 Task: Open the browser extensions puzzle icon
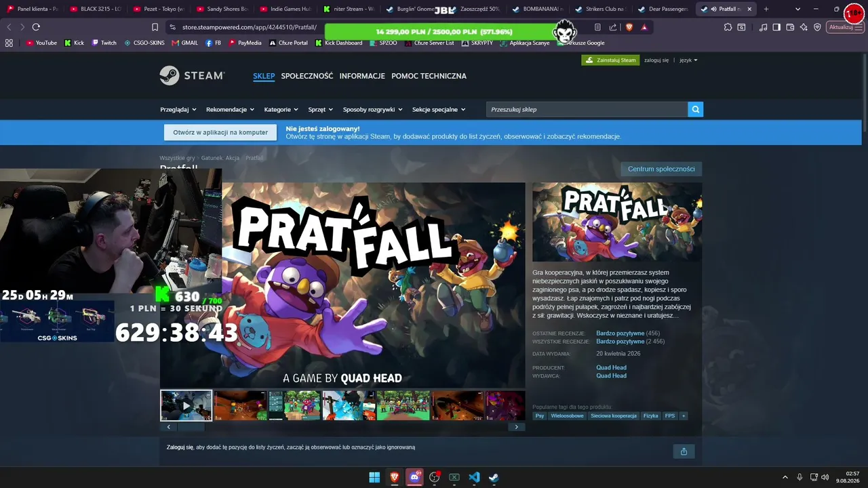[728, 27]
